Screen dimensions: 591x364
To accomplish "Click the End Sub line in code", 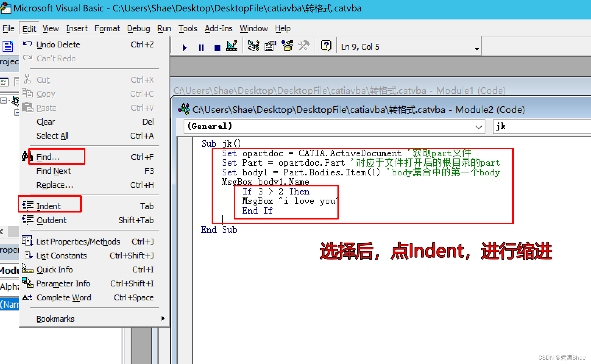I will [219, 230].
